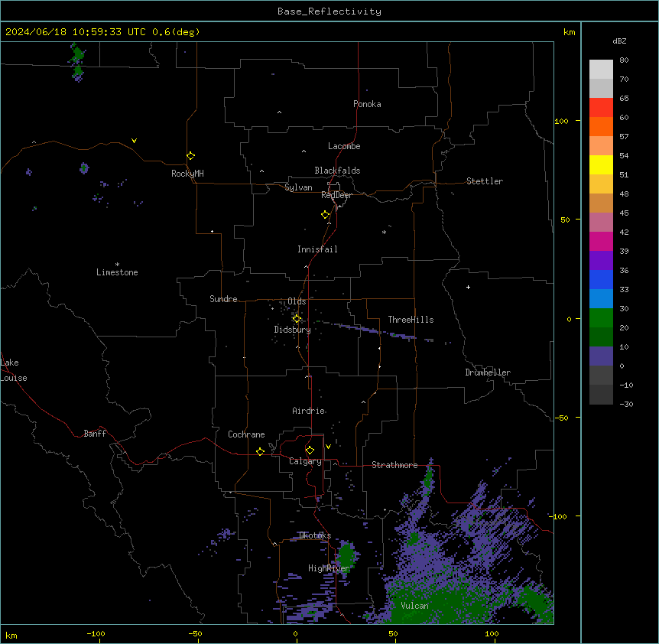Click the Didsbury town label
The width and height of the screenshot is (659, 644).
[x=292, y=330]
